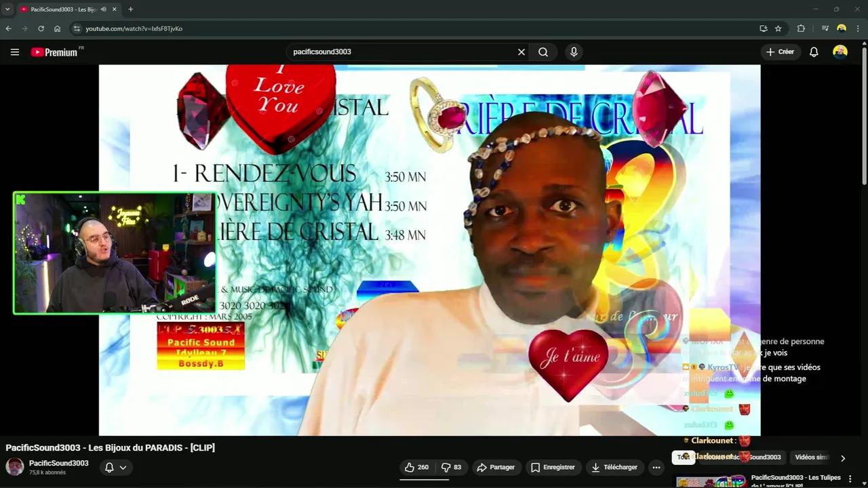Start voice search with the microphone
The height and width of the screenshot is (488, 868).
pyautogui.click(x=574, y=52)
